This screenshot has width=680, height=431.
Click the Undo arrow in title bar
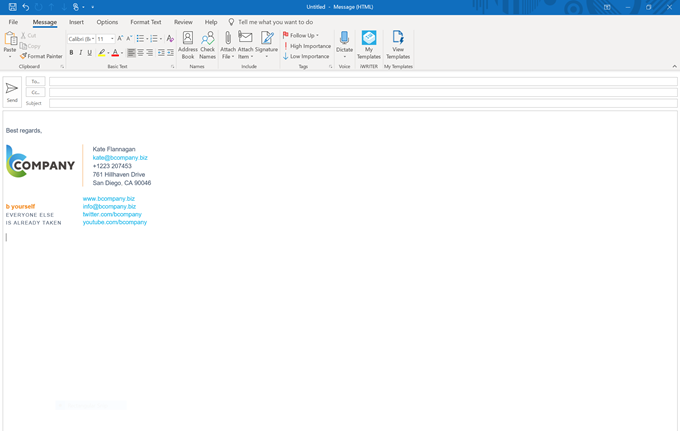(x=26, y=7)
